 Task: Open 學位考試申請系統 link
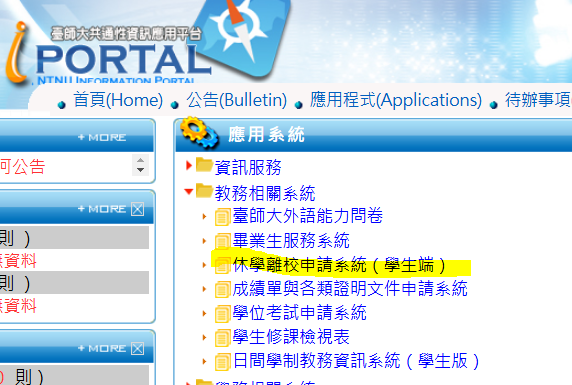(x=299, y=313)
